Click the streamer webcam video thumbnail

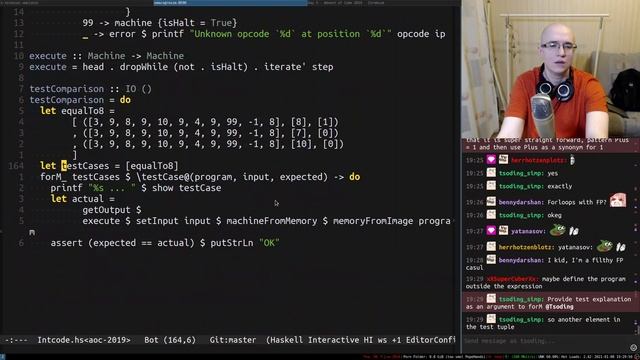point(551,69)
